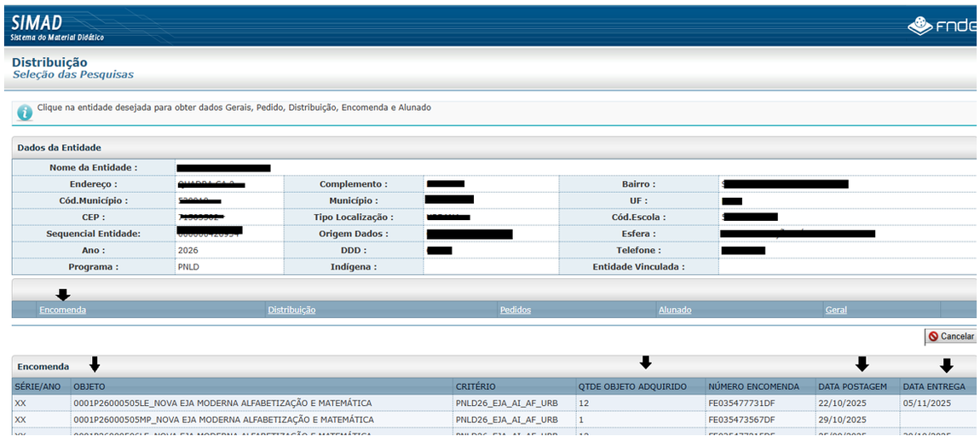This screenshot has width=980, height=441.
Task: Click the arrow above the DATA POSTAGEM column
Action: click(862, 364)
